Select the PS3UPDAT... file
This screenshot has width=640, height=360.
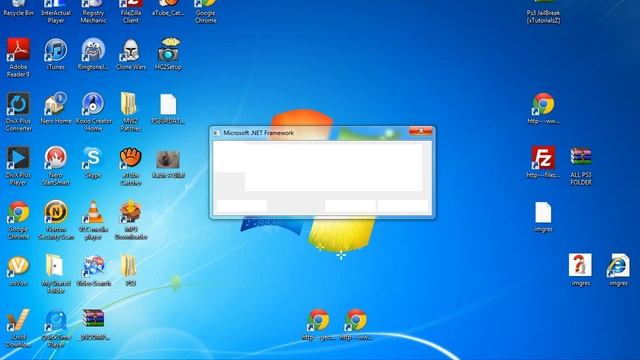point(168,104)
